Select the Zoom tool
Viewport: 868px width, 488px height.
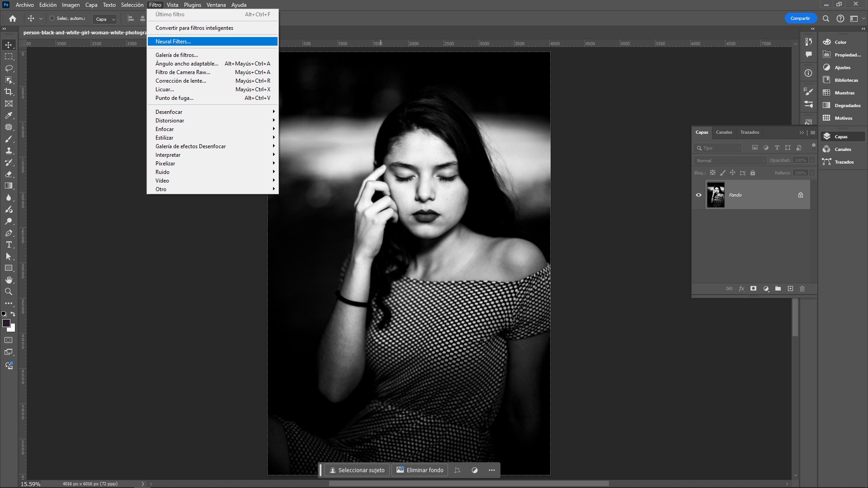[x=8, y=291]
